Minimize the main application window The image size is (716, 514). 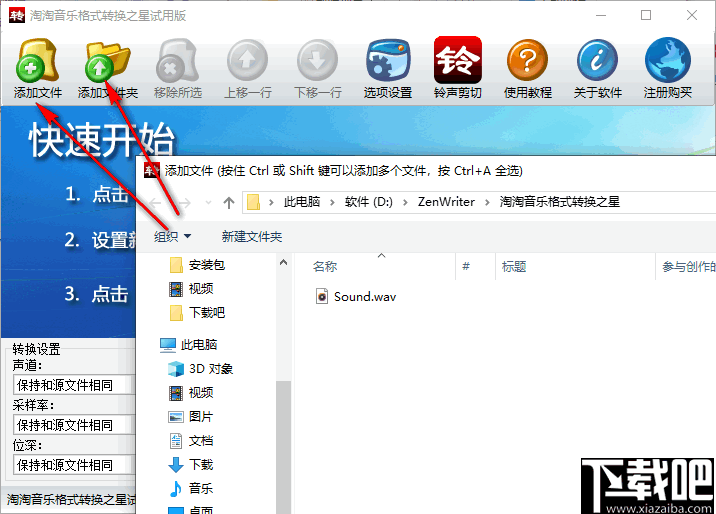click(x=601, y=16)
